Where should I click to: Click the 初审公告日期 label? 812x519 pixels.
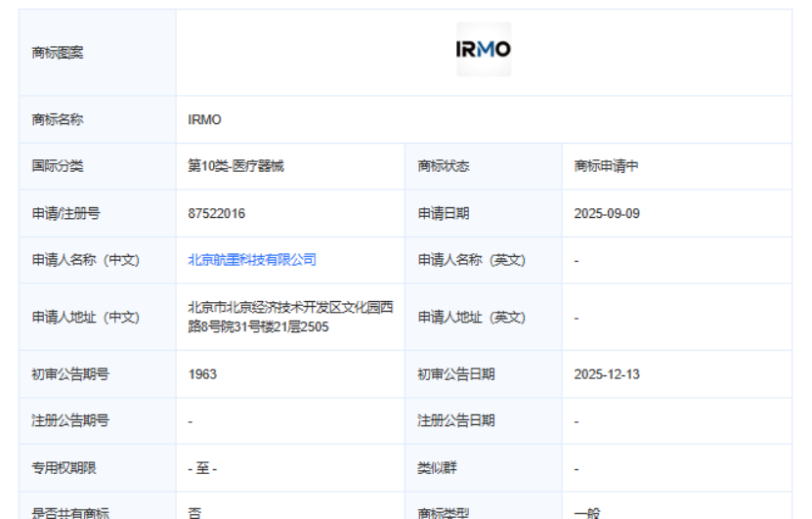coord(456,374)
